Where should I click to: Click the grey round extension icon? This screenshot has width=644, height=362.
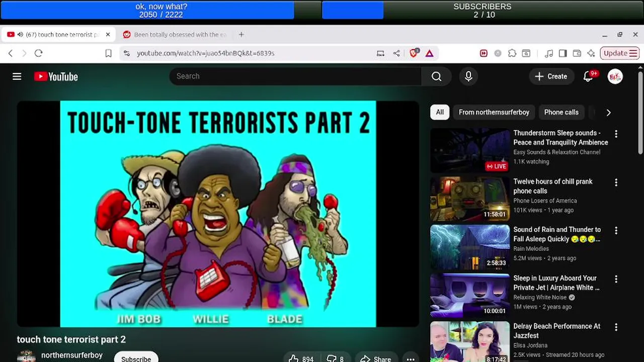click(x=498, y=53)
